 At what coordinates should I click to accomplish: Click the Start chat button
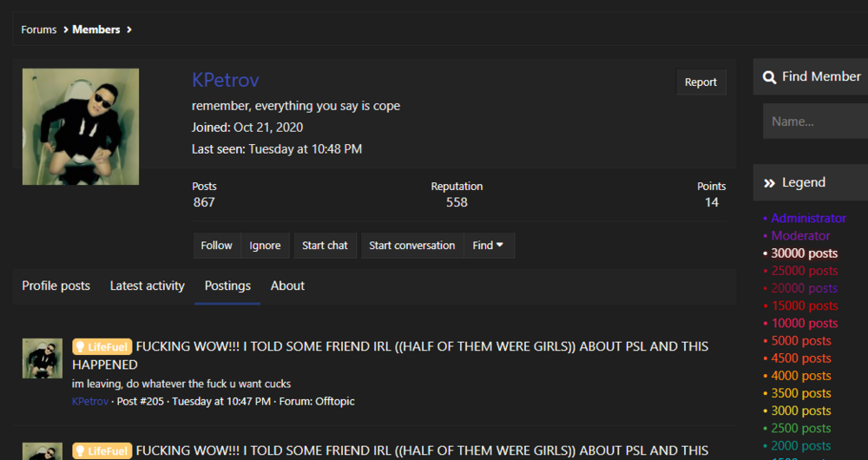[325, 246]
